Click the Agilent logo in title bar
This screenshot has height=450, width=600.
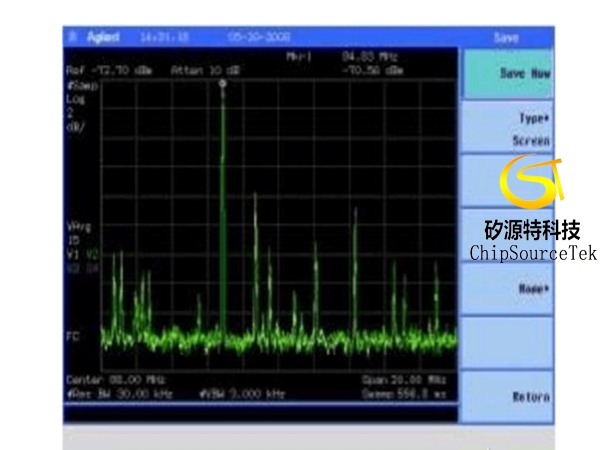pos(103,37)
